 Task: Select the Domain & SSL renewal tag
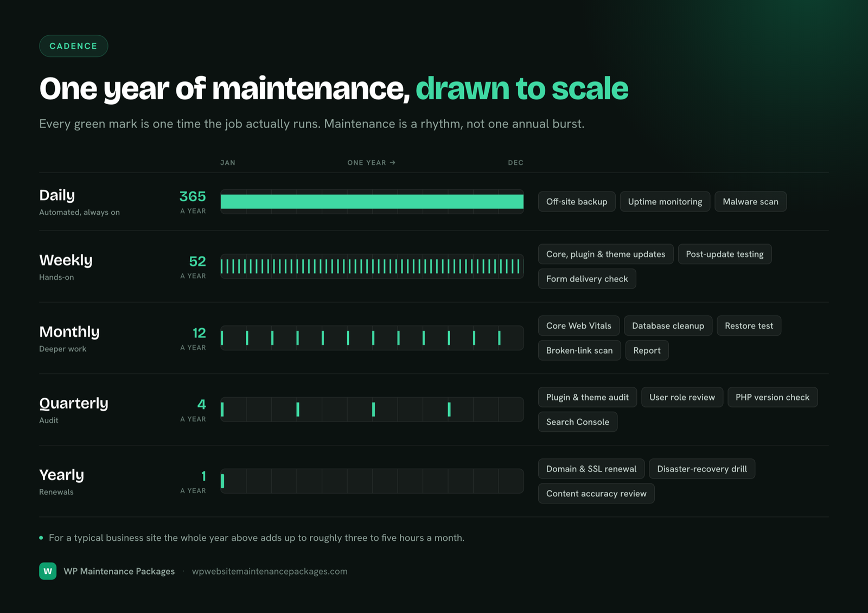(591, 469)
